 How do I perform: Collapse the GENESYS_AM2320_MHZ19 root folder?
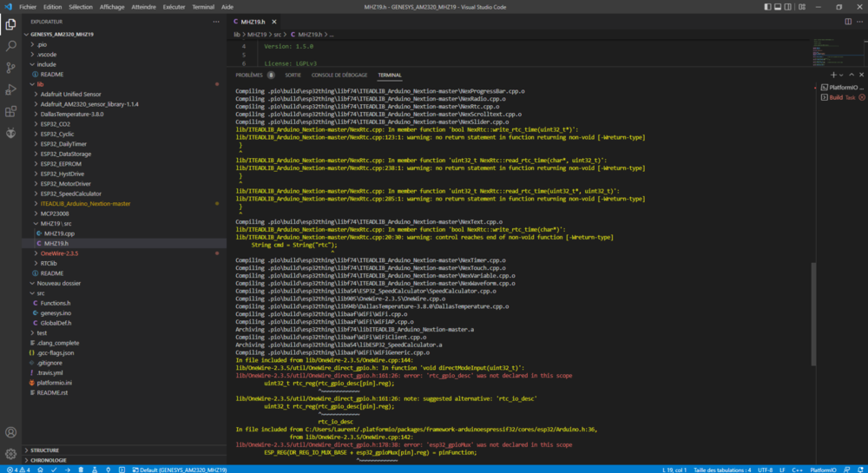coord(124,35)
